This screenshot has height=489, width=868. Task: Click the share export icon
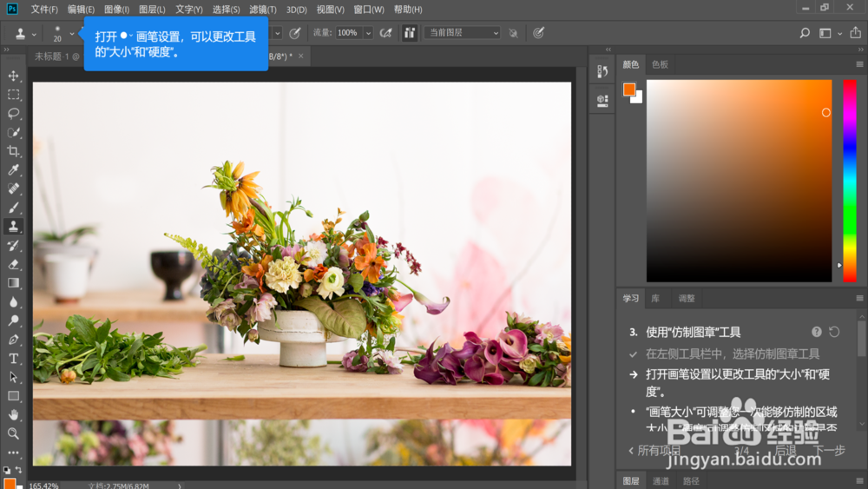[855, 33]
